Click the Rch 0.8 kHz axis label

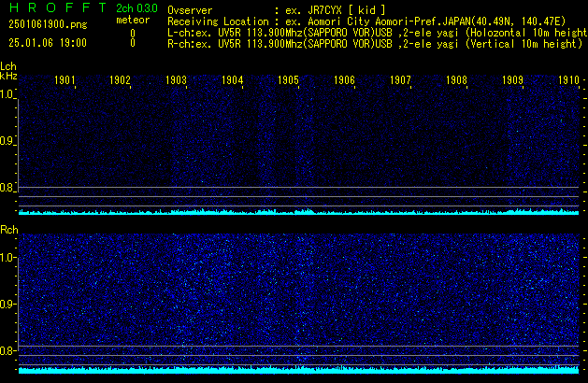coord(7,350)
